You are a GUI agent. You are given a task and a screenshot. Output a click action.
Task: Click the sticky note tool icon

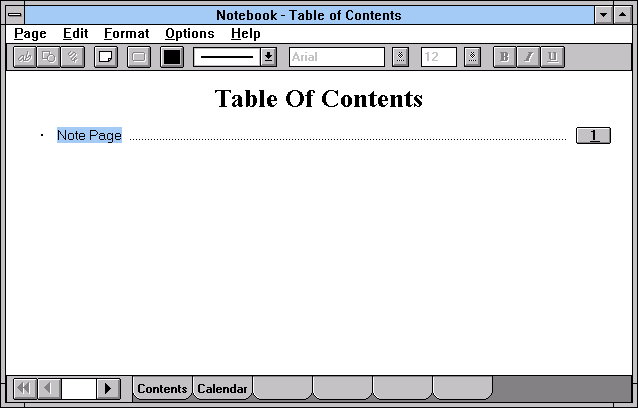106,57
